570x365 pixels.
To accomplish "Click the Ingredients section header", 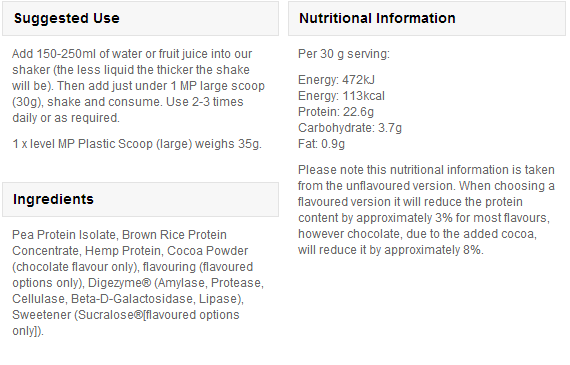I will click(140, 200).
